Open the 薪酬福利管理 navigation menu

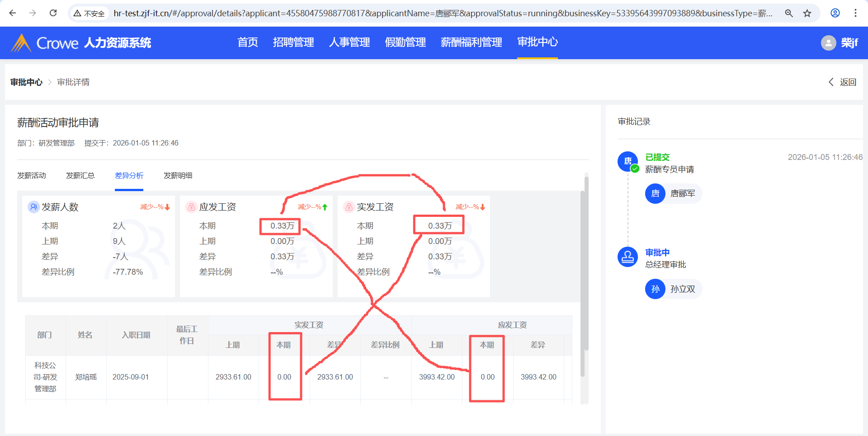[472, 42]
